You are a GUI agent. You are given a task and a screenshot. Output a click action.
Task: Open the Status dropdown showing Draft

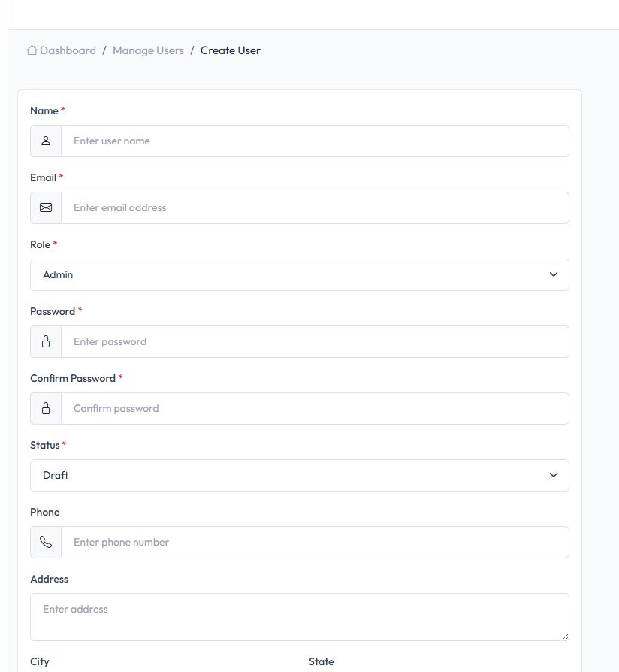pyautogui.click(x=299, y=475)
